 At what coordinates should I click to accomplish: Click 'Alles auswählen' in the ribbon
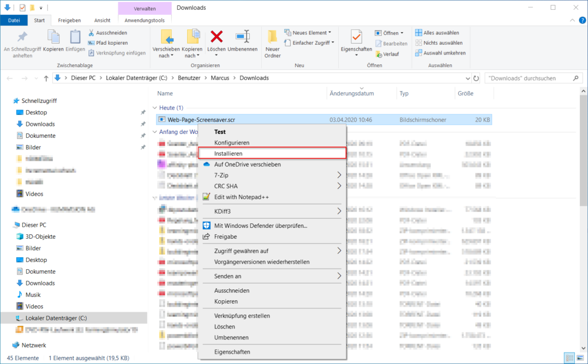tap(437, 33)
